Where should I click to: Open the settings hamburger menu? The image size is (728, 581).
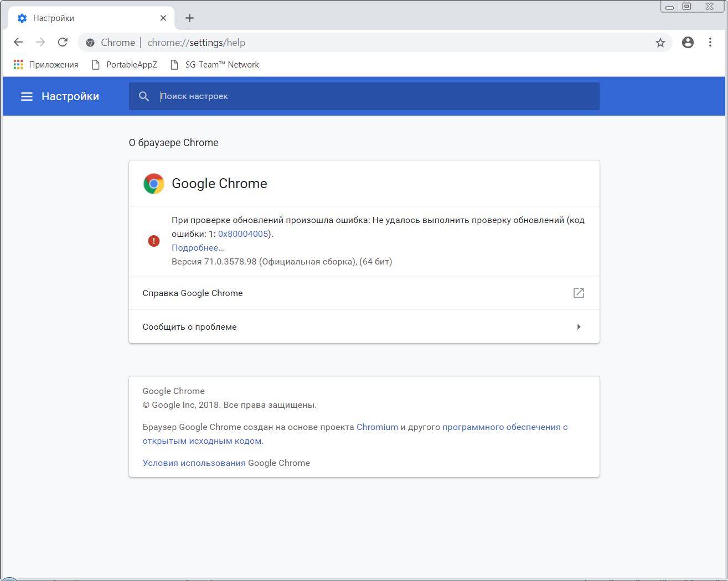(x=27, y=96)
